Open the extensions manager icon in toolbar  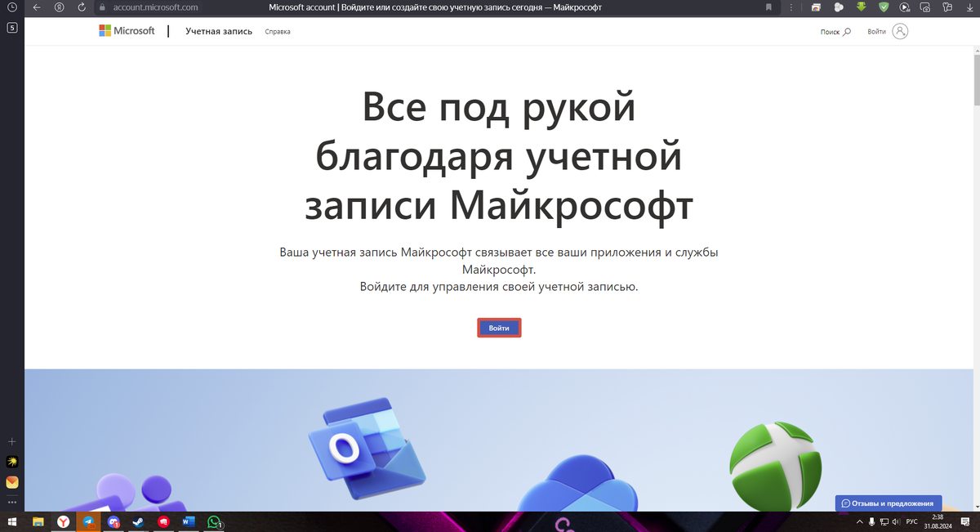(x=948, y=7)
